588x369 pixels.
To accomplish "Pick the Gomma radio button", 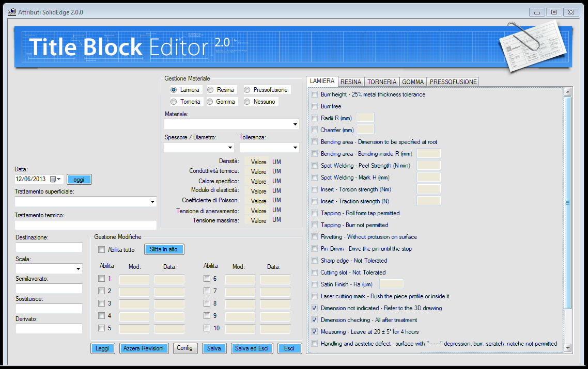I will click(x=210, y=102).
